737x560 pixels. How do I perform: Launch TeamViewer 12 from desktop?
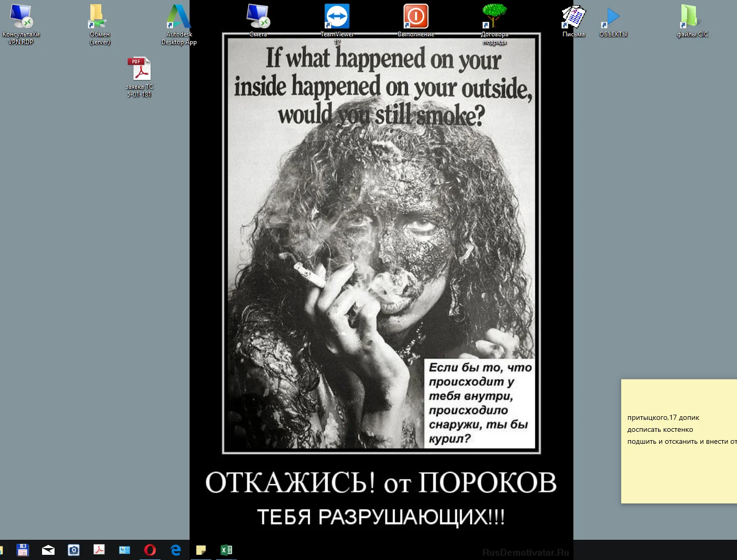[x=337, y=17]
